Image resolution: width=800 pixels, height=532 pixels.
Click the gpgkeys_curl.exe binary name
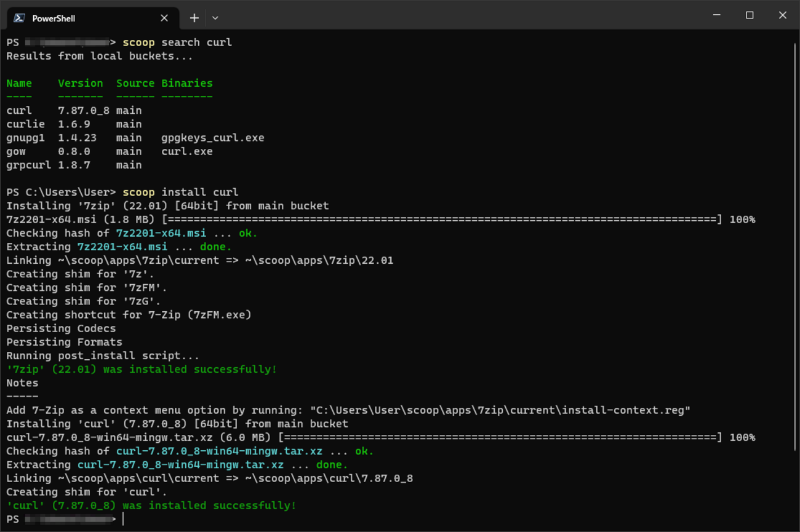click(x=212, y=138)
